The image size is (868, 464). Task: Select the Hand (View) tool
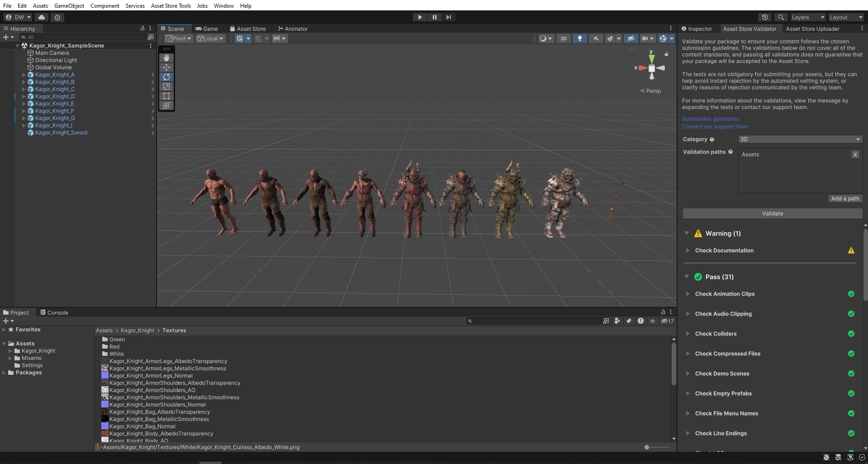point(166,58)
